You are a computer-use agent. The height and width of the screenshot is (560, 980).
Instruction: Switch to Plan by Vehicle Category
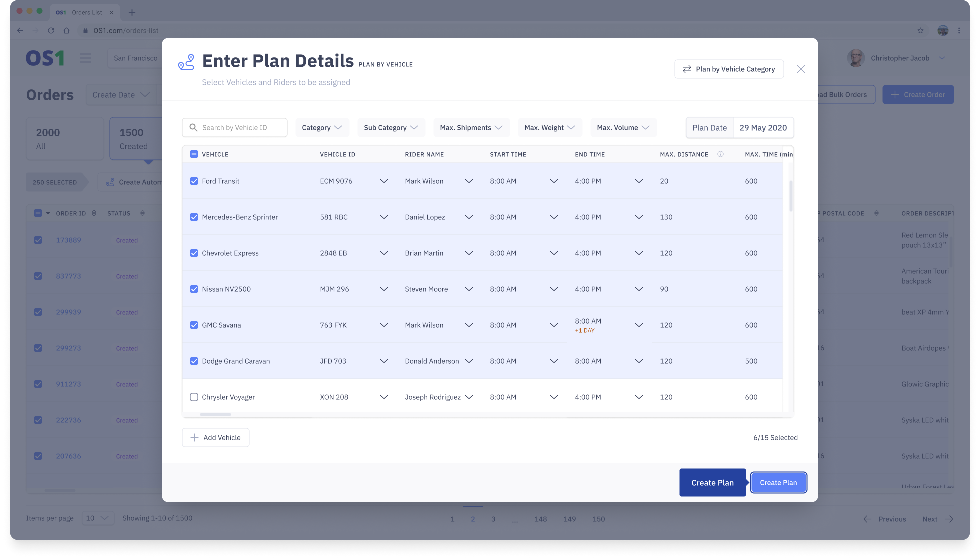pyautogui.click(x=729, y=69)
